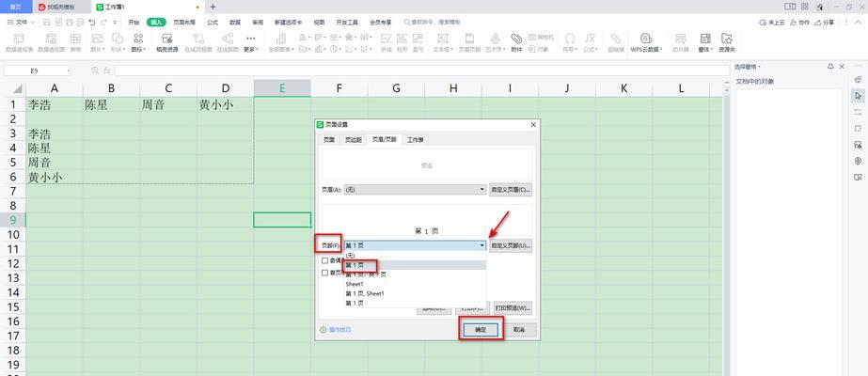The height and width of the screenshot is (376, 868).
Task: Switch to the 页边距 tab in dialog
Action: (353, 140)
